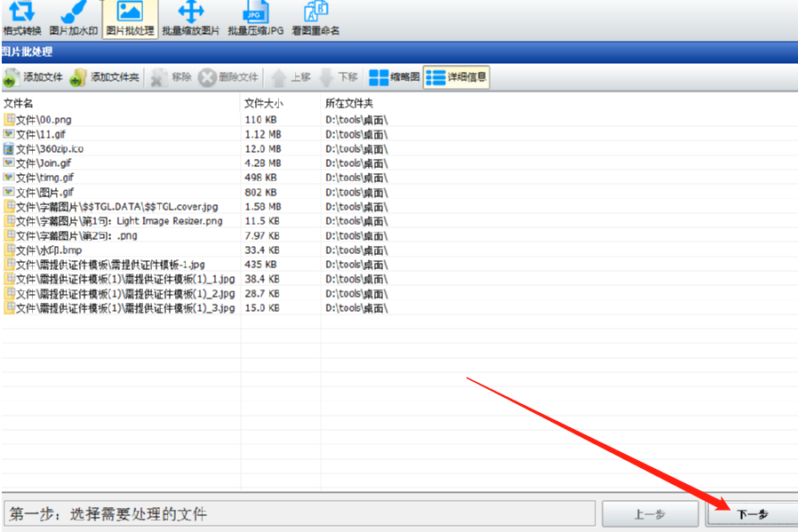Select the file 文件\timg.gif
This screenshot has height=532, width=798.
click(44, 178)
